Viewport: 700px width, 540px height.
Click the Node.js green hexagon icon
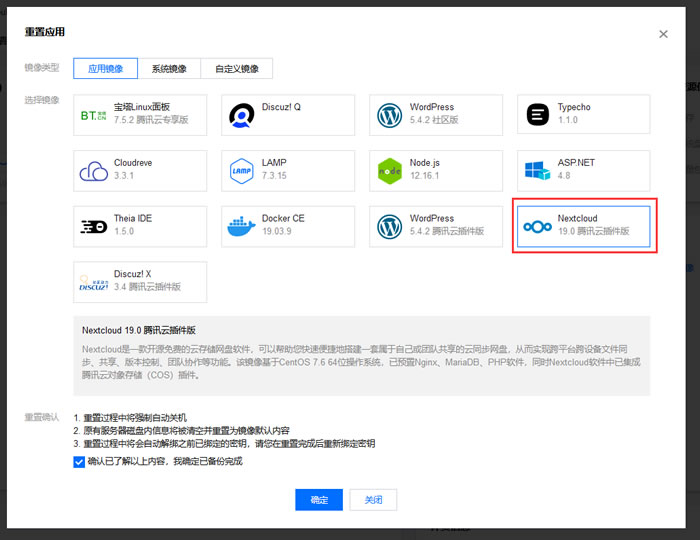[x=389, y=171]
